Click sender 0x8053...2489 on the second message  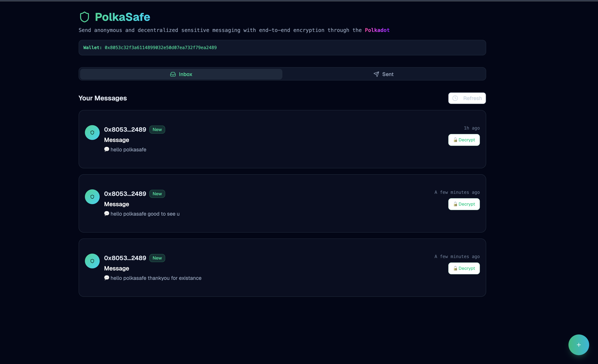(125, 194)
